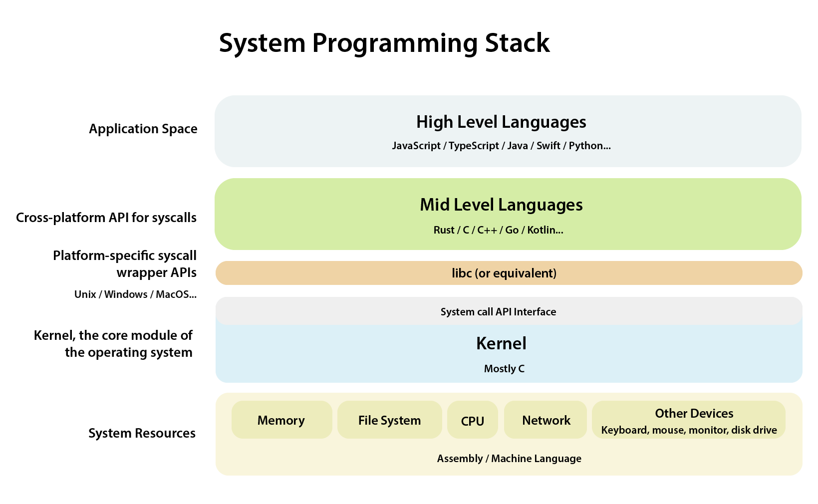Click the 'Kernel' heading
818x504 pixels.
click(501, 343)
